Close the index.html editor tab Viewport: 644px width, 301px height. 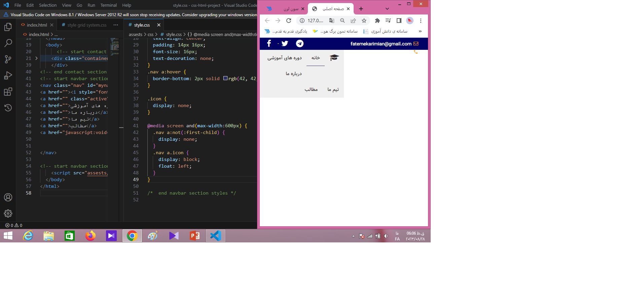click(52, 25)
